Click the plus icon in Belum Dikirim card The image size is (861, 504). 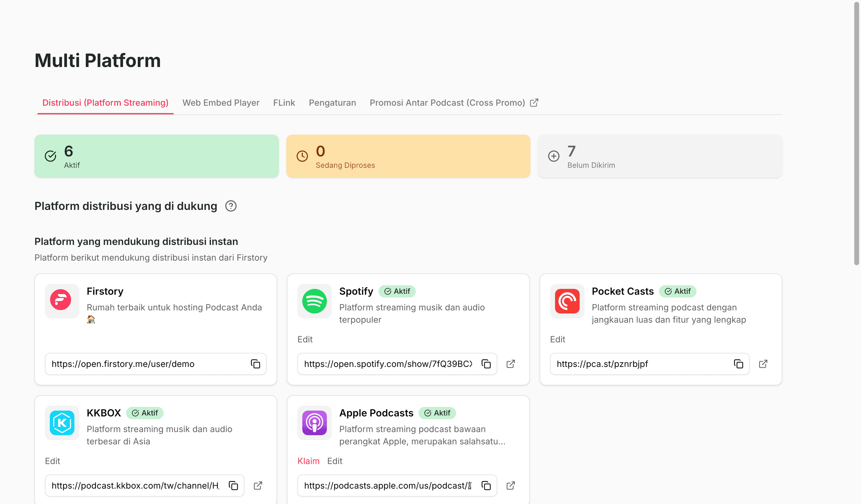coord(554,156)
